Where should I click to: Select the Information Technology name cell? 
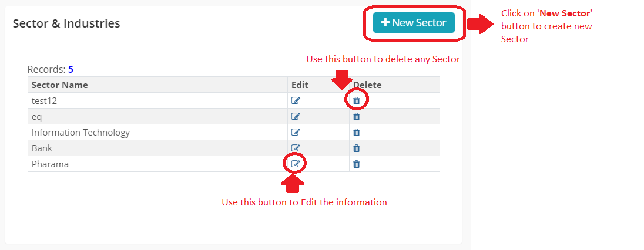pyautogui.click(x=80, y=133)
